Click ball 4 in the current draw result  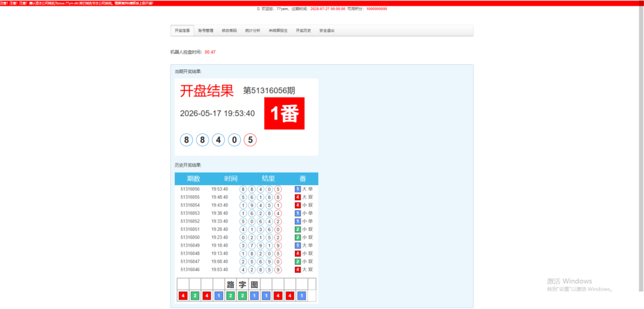pos(218,140)
